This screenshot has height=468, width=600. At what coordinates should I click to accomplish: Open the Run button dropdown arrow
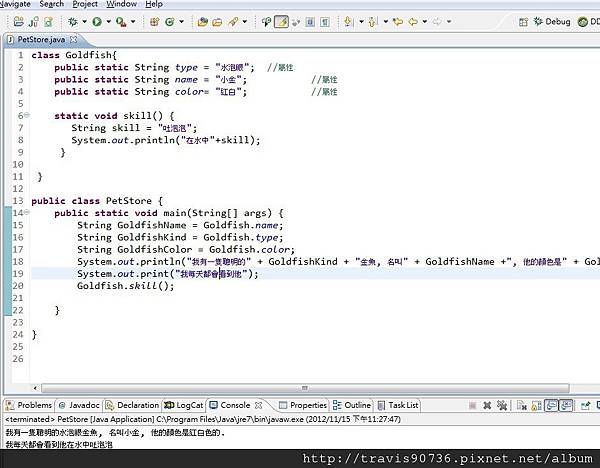click(109, 21)
